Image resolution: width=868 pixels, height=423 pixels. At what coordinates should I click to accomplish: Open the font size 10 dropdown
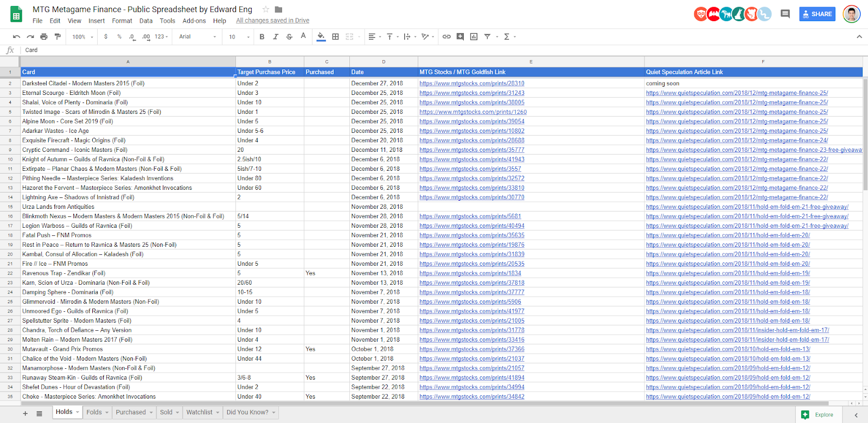point(239,37)
